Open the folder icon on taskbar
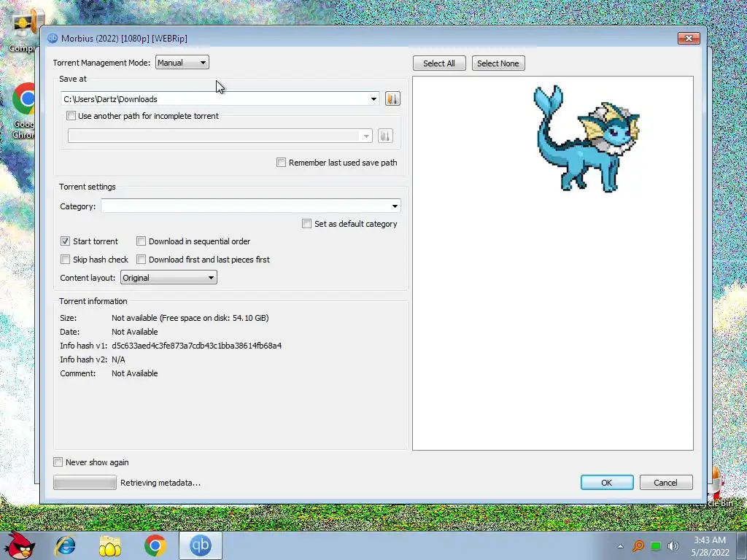 coord(109,545)
